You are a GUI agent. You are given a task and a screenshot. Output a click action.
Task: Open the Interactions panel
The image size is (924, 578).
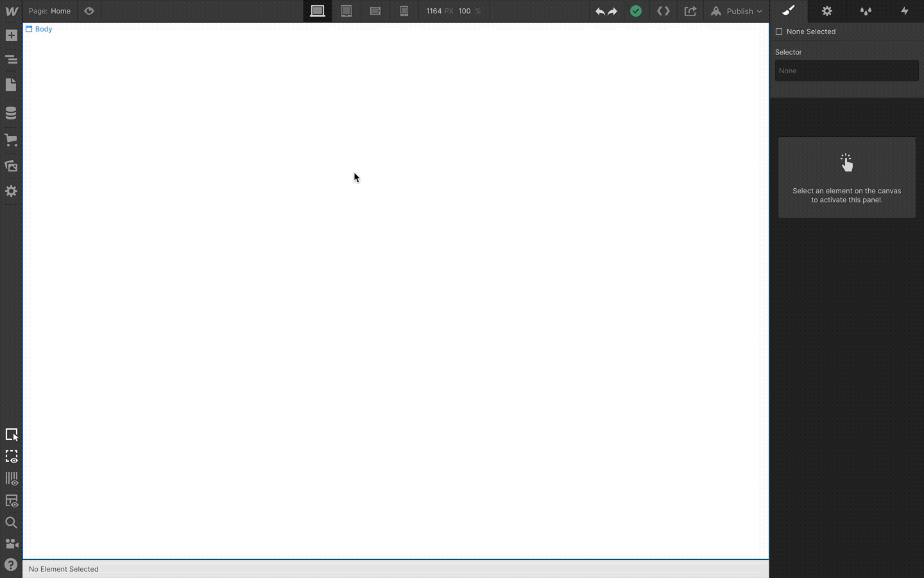tap(905, 11)
